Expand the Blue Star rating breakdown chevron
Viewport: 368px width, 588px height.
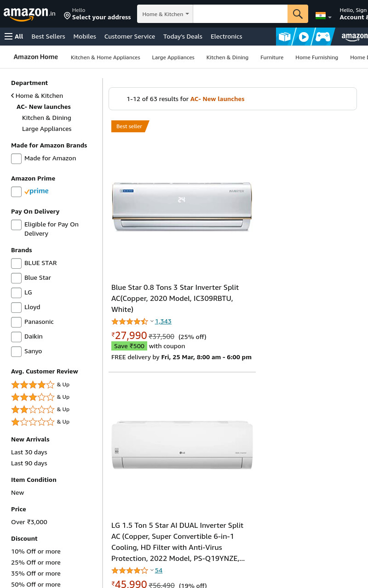pos(152,321)
